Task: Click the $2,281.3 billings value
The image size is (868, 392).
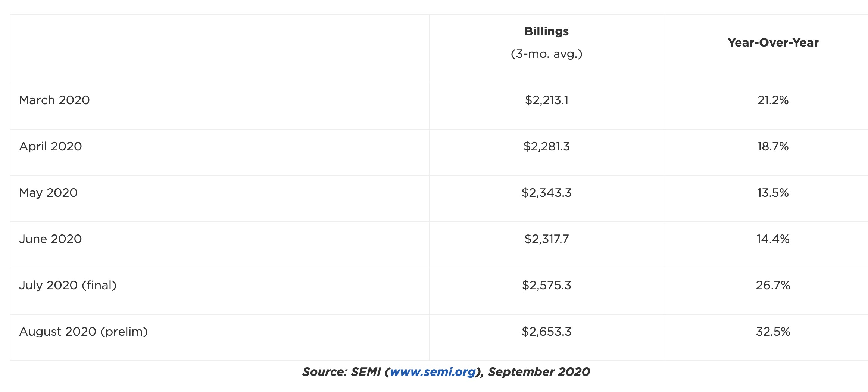Action: 546,146
